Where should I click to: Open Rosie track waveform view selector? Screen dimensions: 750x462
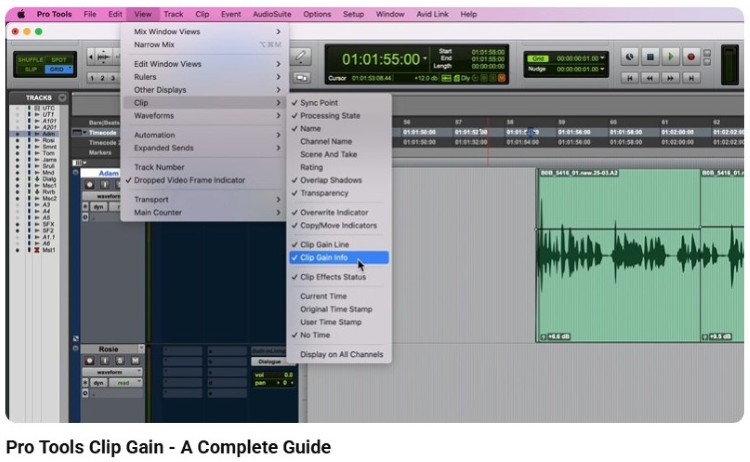click(112, 372)
